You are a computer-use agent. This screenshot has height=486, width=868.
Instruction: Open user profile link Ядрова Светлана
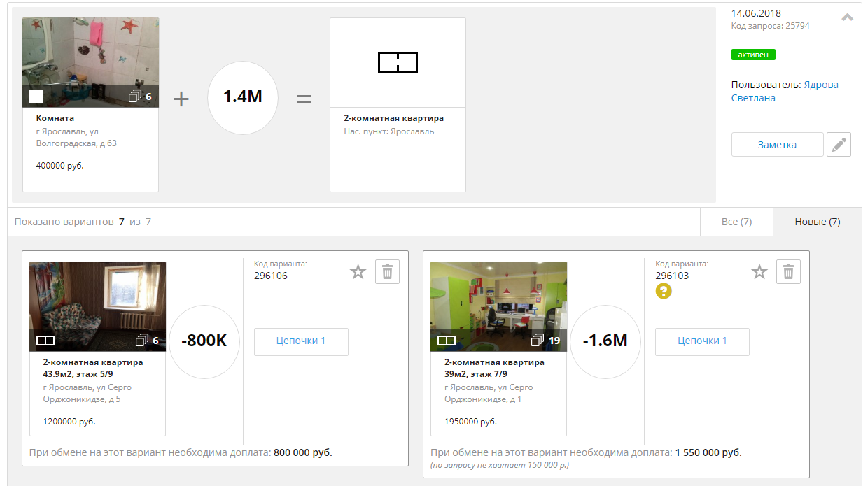point(785,92)
